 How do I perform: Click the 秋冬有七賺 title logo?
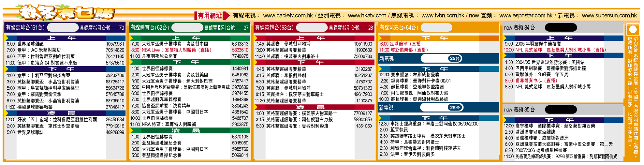click(66, 13)
